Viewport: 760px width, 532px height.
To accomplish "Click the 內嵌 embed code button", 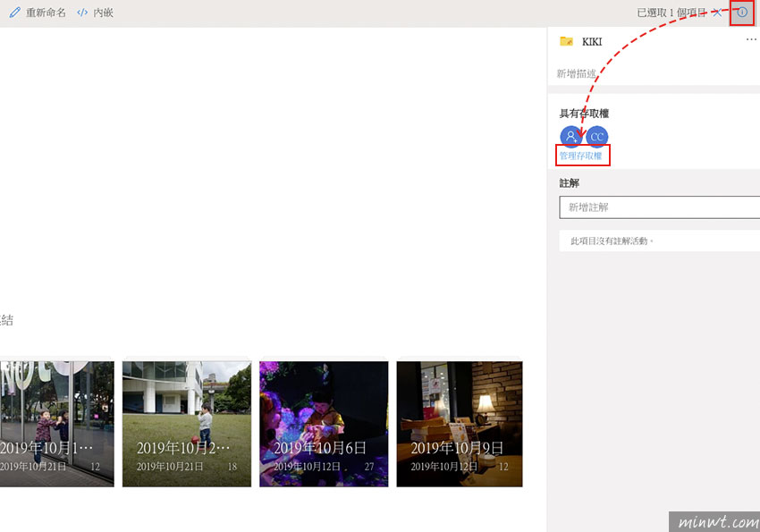I will 95,13.
